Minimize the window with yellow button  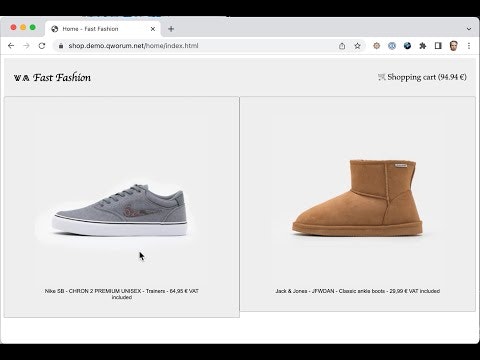(23, 27)
